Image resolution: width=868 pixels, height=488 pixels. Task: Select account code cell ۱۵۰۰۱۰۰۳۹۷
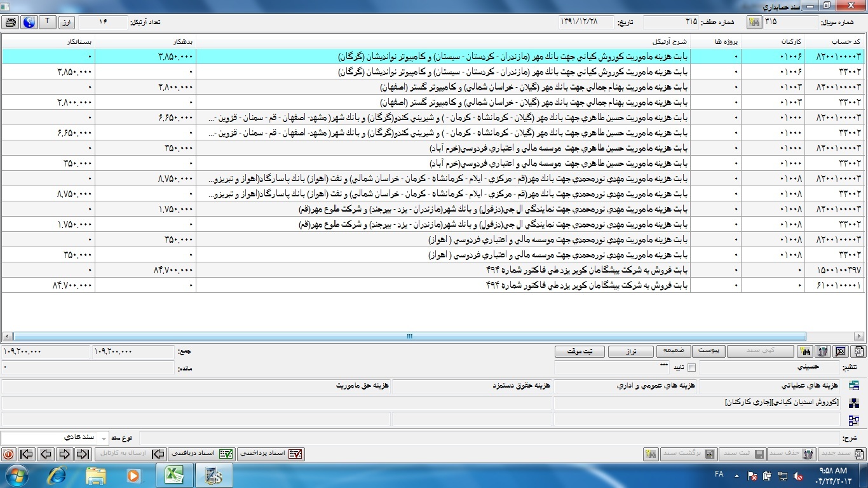(x=836, y=270)
